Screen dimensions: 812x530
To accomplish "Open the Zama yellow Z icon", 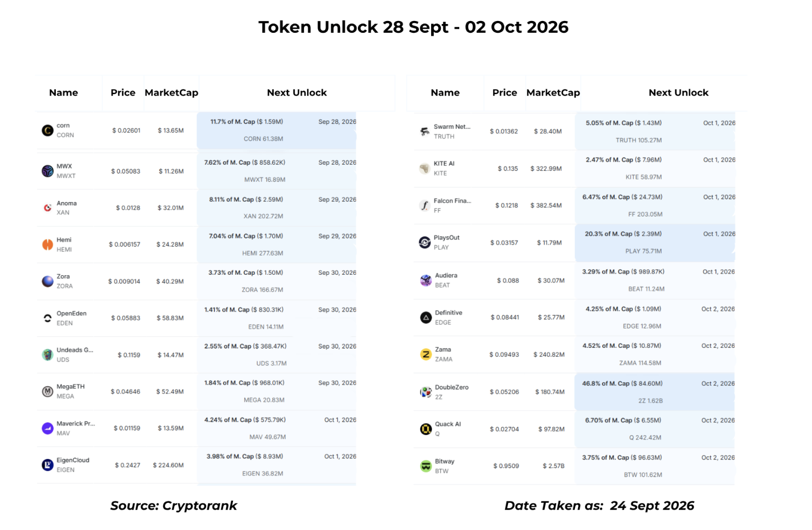I will tap(426, 355).
